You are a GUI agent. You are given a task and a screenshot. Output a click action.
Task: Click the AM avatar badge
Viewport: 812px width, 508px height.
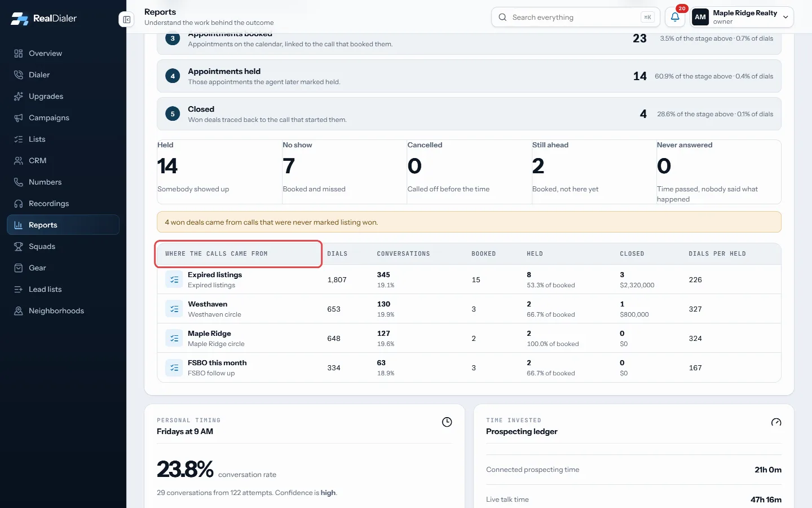click(x=700, y=17)
